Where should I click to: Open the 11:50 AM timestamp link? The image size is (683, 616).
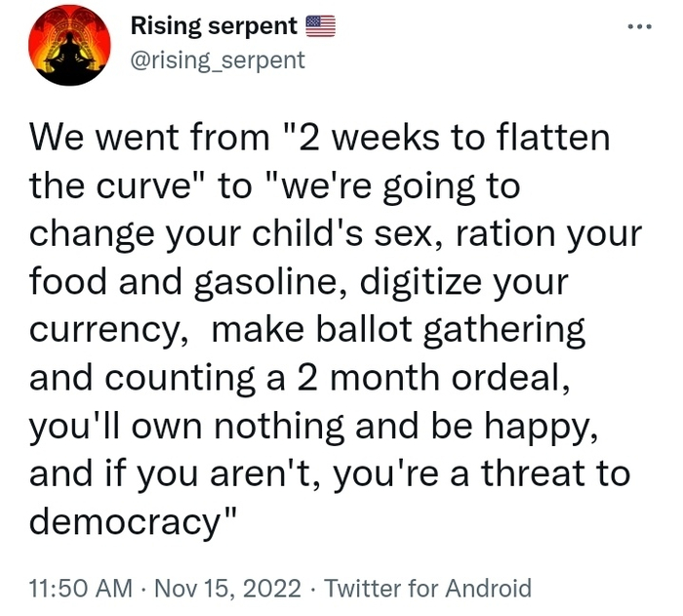[x=80, y=589]
